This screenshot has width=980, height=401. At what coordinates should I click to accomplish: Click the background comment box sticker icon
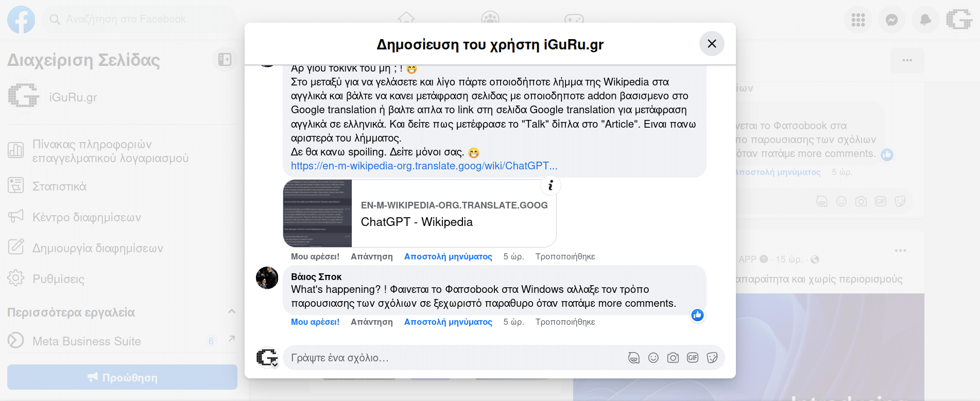pyautogui.click(x=900, y=201)
